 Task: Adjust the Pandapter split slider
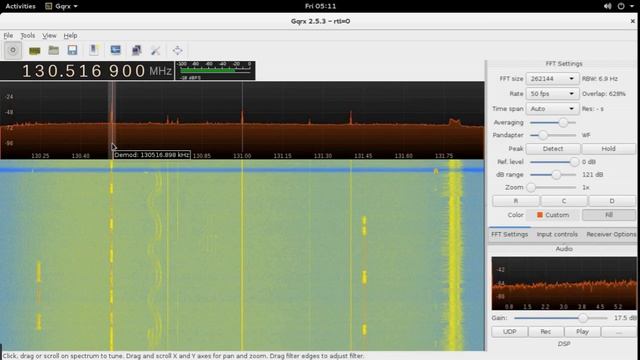(x=553, y=135)
